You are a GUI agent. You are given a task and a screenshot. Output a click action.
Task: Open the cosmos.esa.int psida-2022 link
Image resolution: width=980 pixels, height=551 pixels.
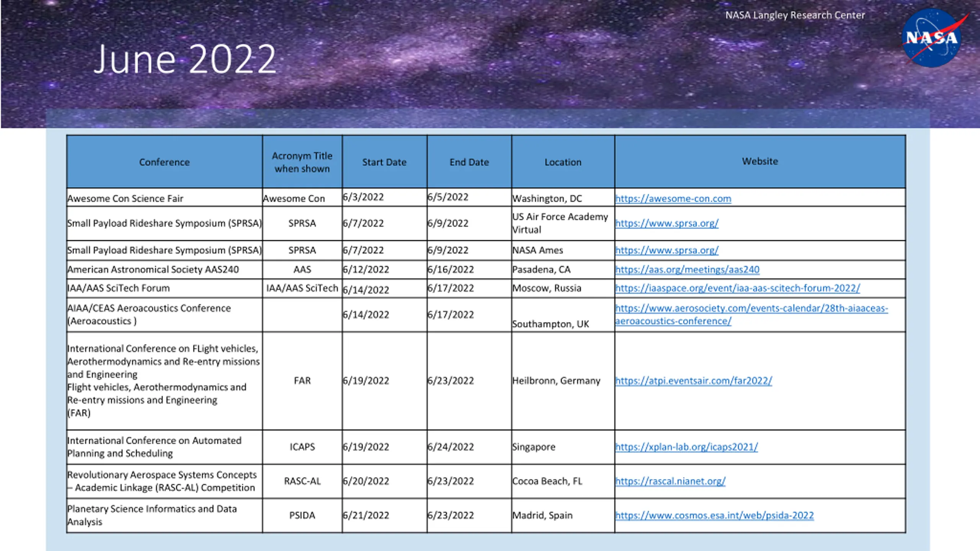coord(714,515)
